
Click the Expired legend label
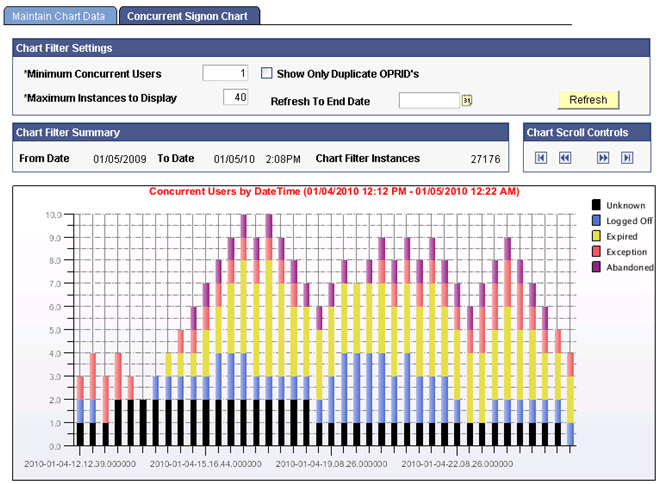pos(622,237)
